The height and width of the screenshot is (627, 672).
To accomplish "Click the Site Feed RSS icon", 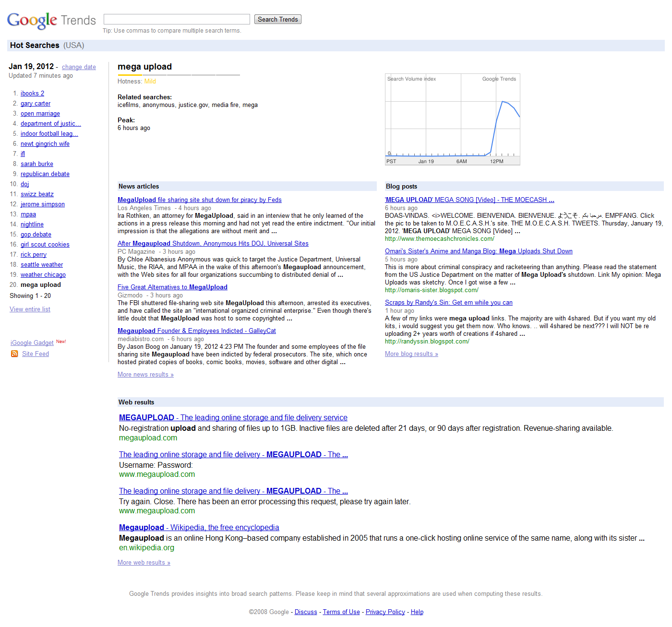I will (14, 354).
